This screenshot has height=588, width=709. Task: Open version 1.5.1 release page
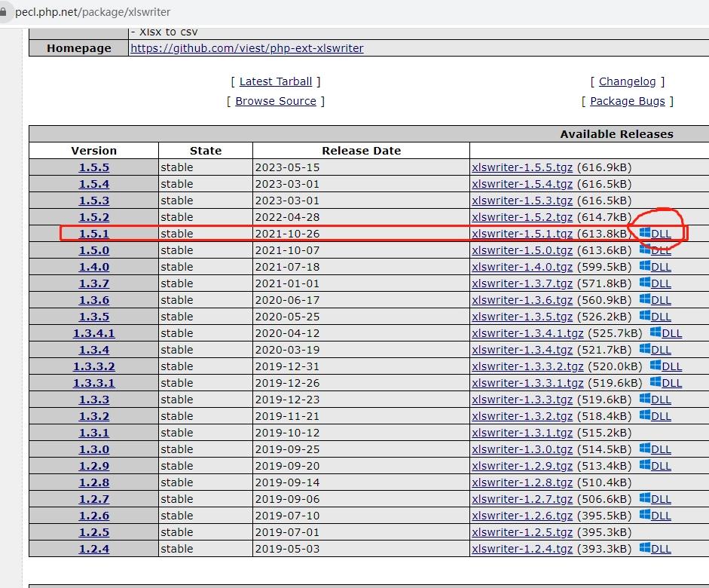pyautogui.click(x=94, y=234)
